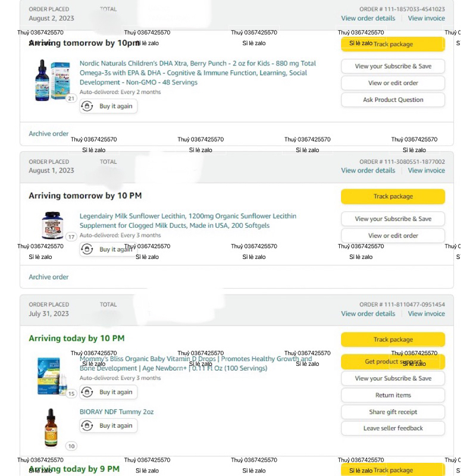Click Buy it again icon for Nordic Naturals DHA
Screen dimensions: 476x476
87,107
